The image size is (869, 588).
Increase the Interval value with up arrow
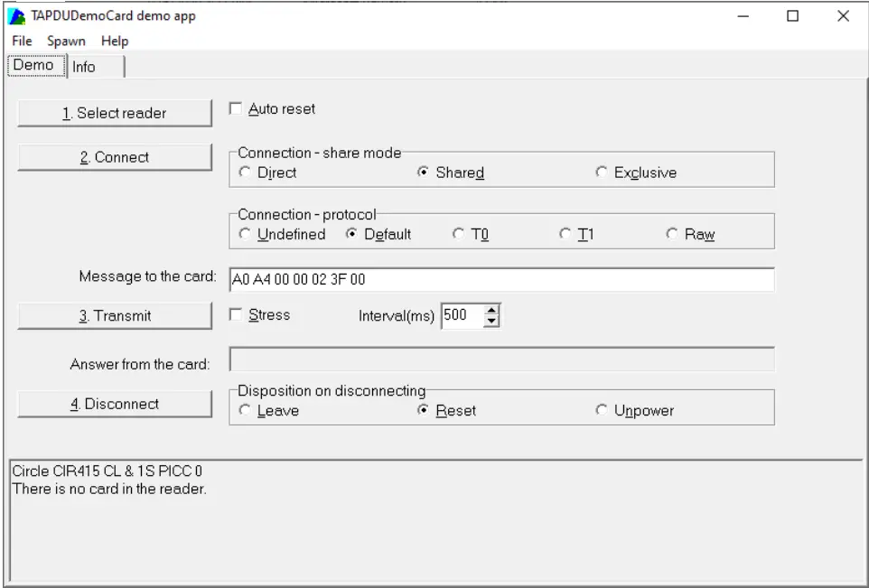pos(492,311)
